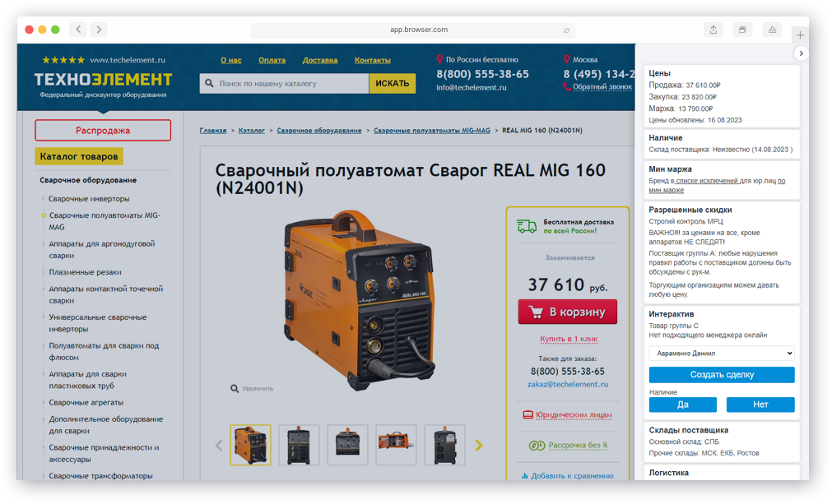Open the tabs overview icon
Viewport: 832px width, 504px height.
(x=742, y=30)
